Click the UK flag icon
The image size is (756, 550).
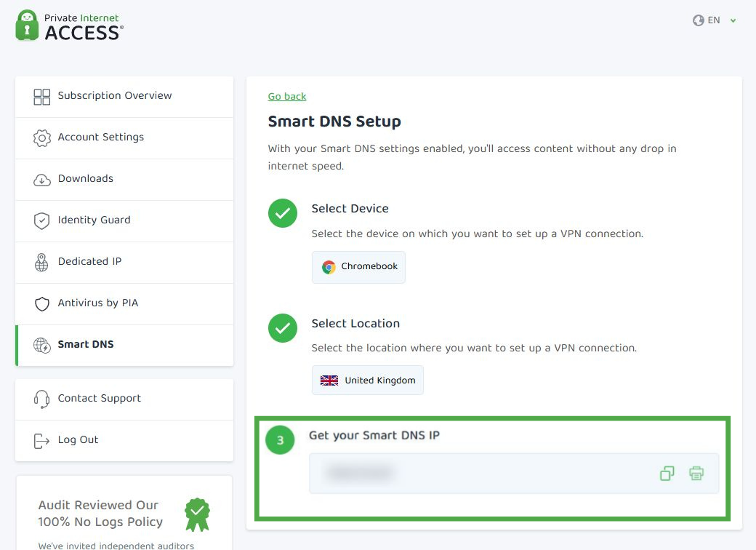tap(329, 380)
